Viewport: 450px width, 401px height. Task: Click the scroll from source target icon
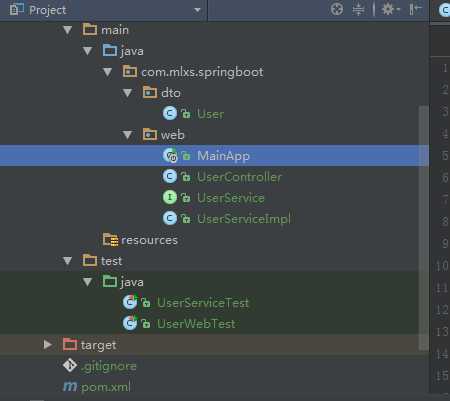(x=337, y=9)
